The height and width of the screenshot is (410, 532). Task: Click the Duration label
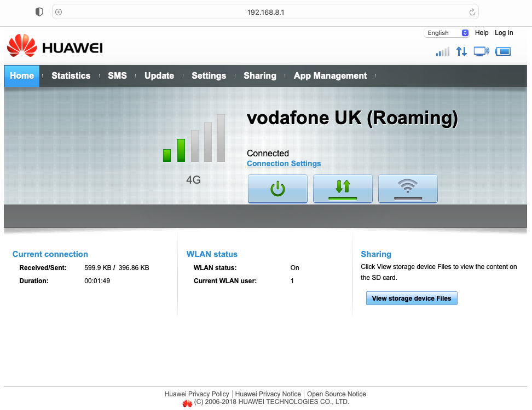pos(34,281)
